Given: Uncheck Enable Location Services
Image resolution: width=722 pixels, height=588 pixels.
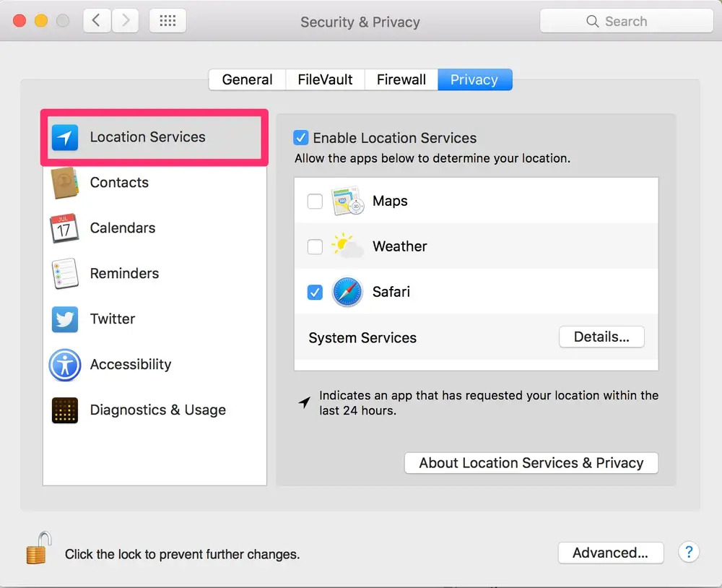Looking at the screenshot, I should pos(301,138).
